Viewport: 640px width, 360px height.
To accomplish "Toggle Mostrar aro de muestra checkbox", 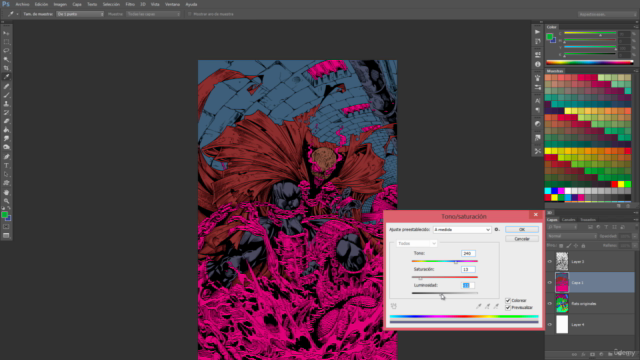I will coord(189,14).
